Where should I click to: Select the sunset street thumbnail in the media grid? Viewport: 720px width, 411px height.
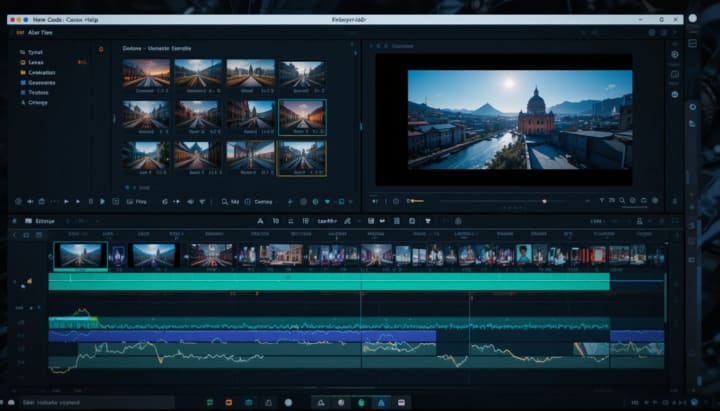pyautogui.click(x=146, y=73)
